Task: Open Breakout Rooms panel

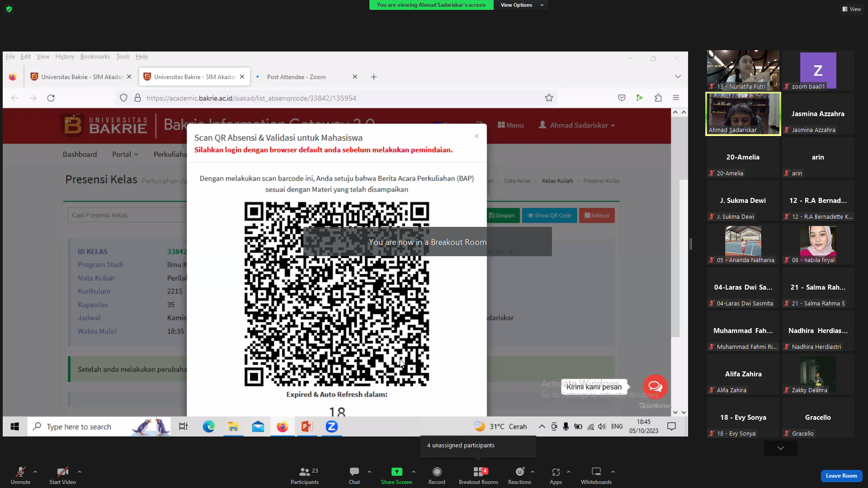Action: point(478,475)
